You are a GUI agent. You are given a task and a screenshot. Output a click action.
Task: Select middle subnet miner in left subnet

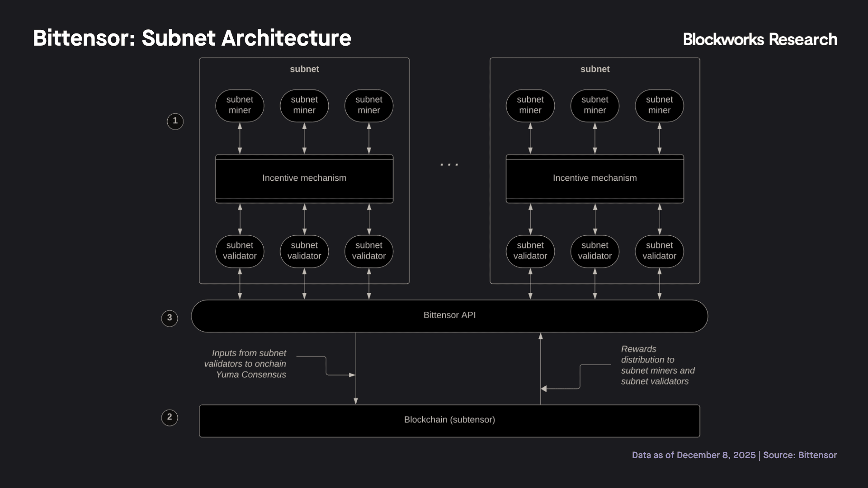pyautogui.click(x=304, y=105)
